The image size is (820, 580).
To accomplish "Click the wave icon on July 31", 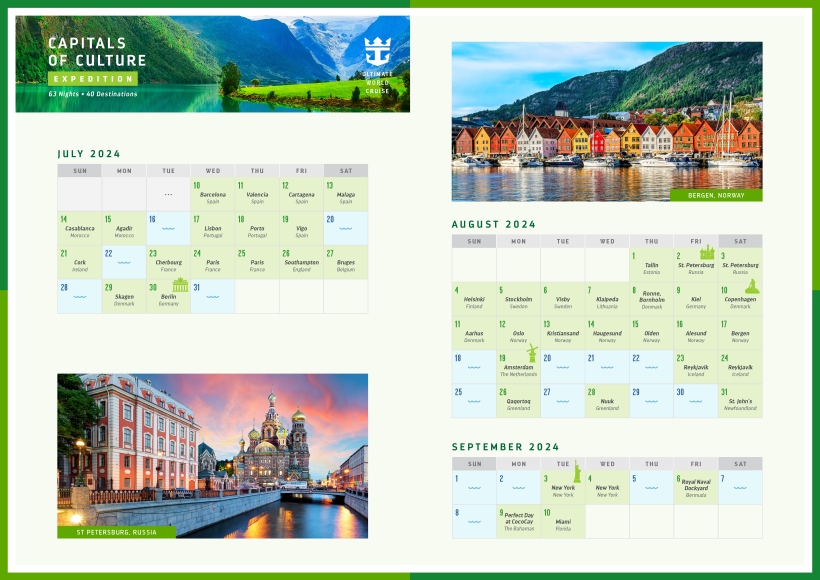I will tap(213, 297).
